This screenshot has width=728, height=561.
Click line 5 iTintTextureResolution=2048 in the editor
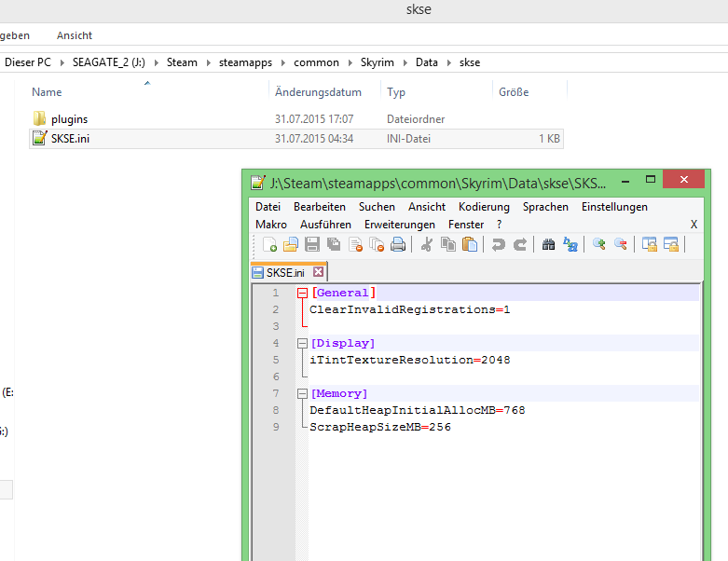[x=409, y=360]
